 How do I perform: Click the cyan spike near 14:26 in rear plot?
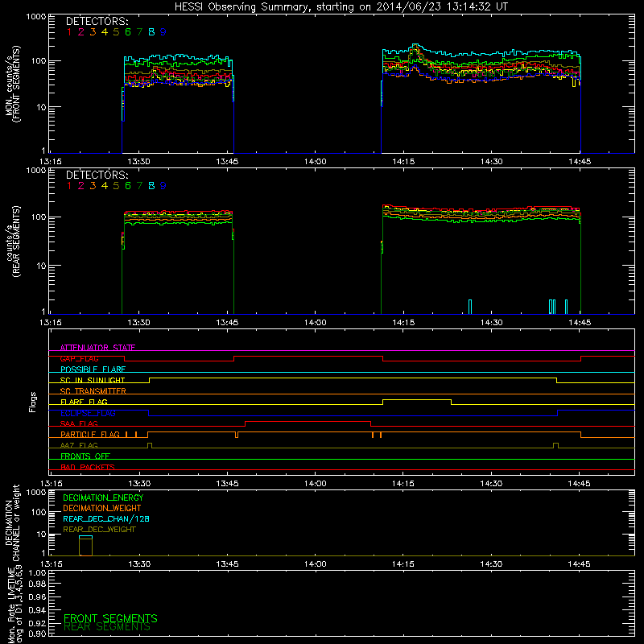click(x=470, y=307)
